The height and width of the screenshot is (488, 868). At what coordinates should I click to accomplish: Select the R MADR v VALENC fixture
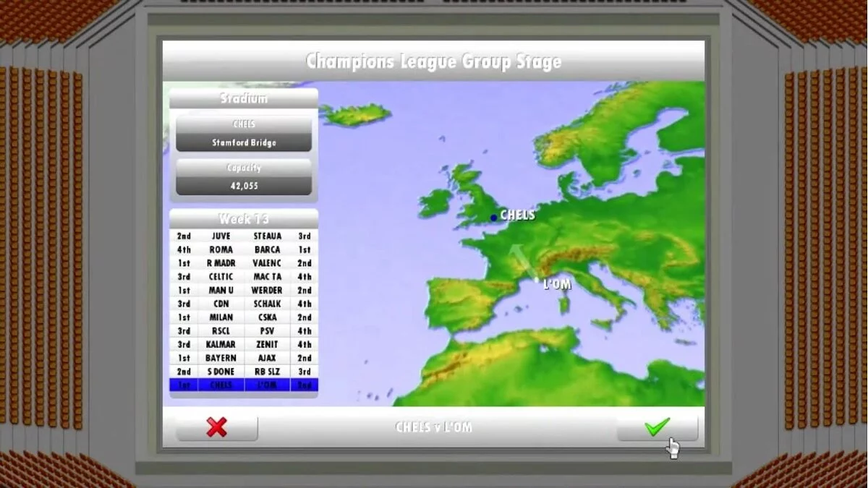243,264
